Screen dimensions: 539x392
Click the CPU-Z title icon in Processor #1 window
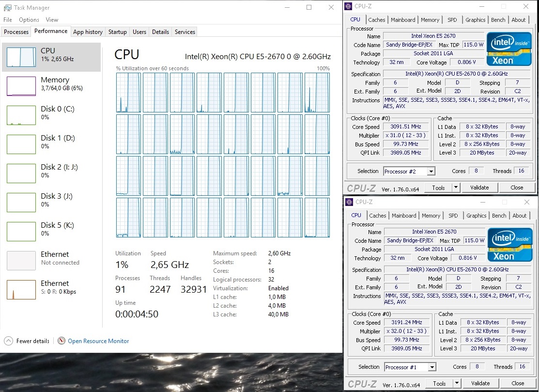(x=349, y=202)
